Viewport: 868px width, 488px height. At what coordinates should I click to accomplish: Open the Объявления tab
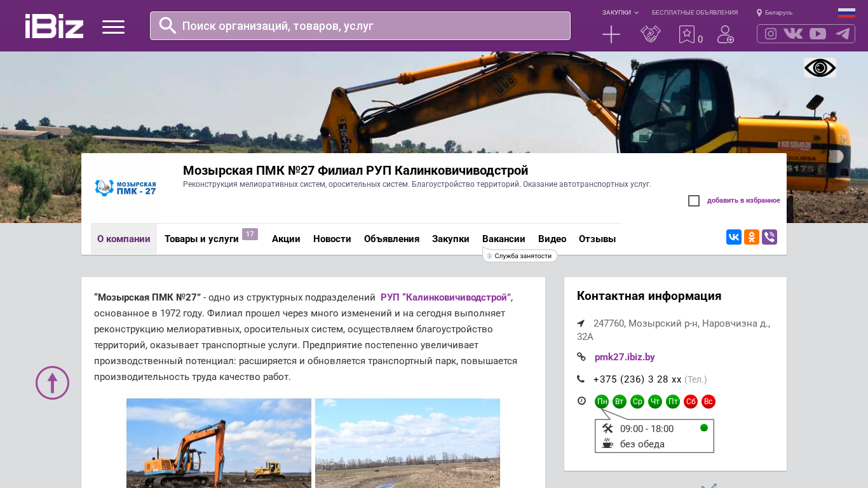click(391, 239)
